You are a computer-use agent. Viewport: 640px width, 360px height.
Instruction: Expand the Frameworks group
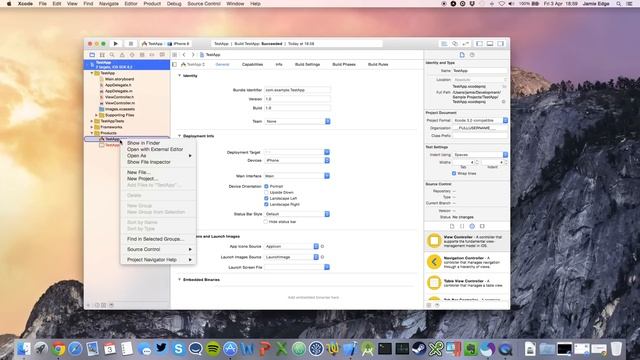pos(91,127)
